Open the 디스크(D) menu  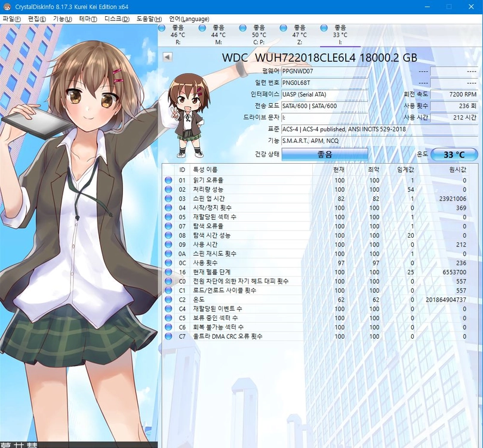click(x=117, y=19)
